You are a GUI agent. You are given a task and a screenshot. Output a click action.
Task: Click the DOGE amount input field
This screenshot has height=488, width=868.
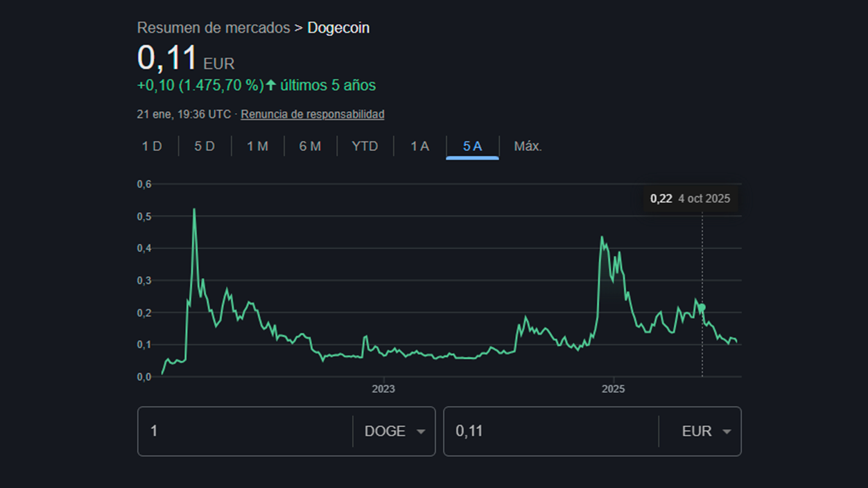(x=243, y=431)
